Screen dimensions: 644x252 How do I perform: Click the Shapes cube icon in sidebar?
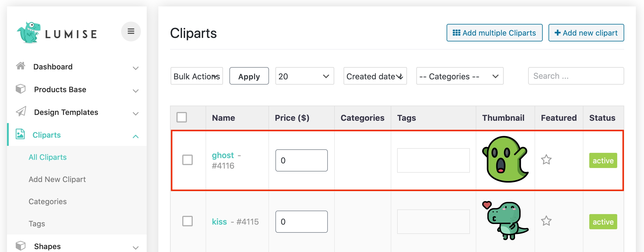[x=21, y=246]
